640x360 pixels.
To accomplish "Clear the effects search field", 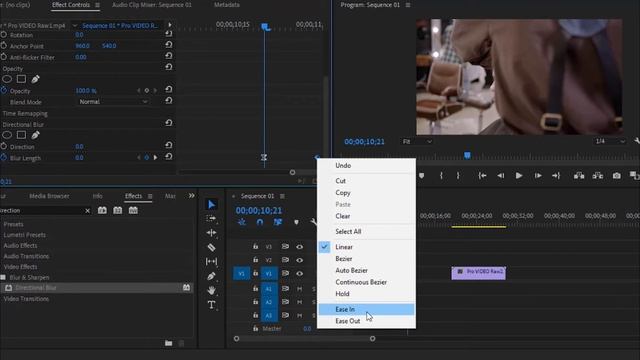I will pos(87,211).
